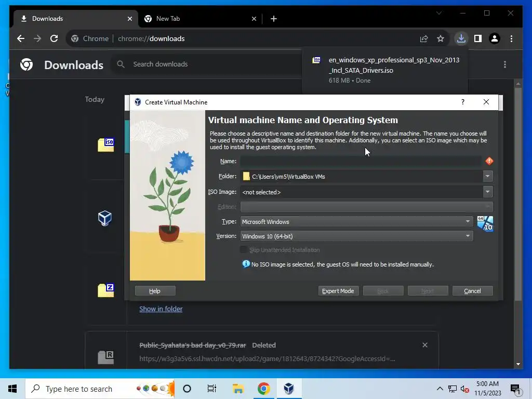This screenshot has width=532, height=399.
Task: Click the VM Name input field
Action: 361,161
